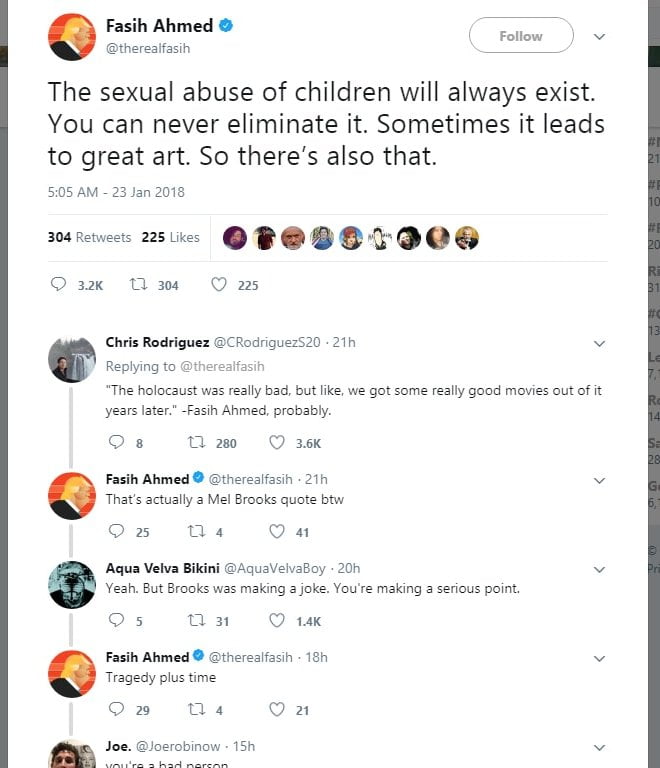660x768 pixels.
Task: View the 225 Likes list
Action: pos(171,237)
